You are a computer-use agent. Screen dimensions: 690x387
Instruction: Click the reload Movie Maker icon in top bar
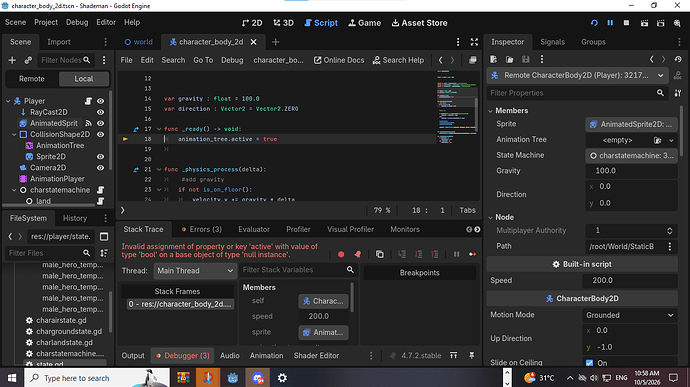[594, 23]
